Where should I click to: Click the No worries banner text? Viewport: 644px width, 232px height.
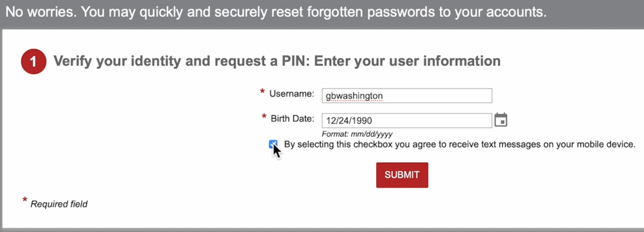(276, 12)
